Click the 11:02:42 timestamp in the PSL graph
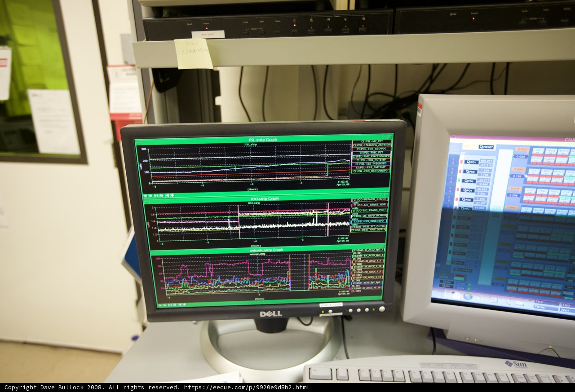Screen dimensions: 575x392 [x=343, y=181]
